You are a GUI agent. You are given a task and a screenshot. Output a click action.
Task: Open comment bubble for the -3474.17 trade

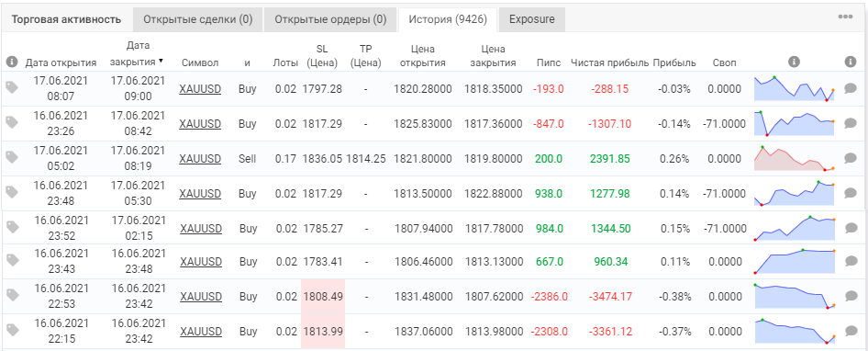click(851, 297)
